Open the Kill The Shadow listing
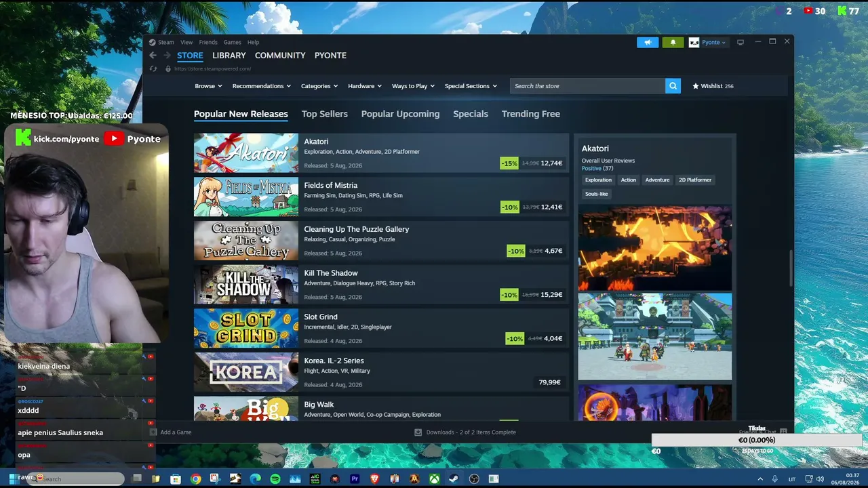 click(x=381, y=285)
